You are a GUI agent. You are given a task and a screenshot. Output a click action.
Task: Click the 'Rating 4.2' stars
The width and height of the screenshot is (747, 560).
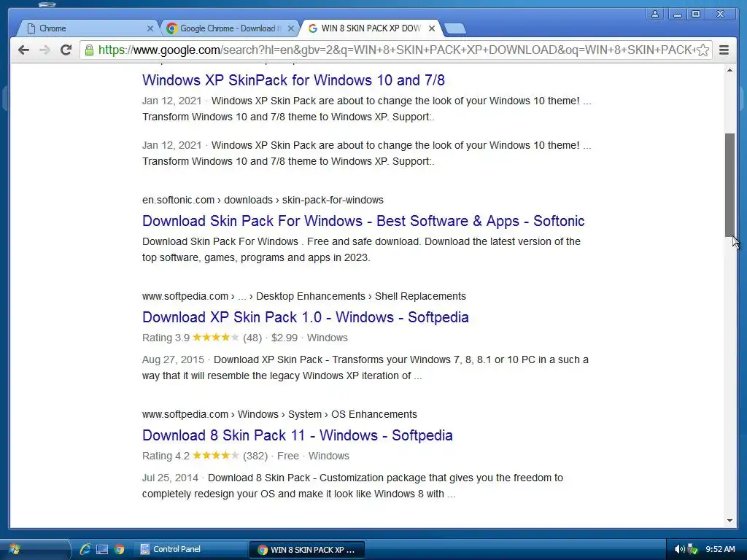coord(215,455)
